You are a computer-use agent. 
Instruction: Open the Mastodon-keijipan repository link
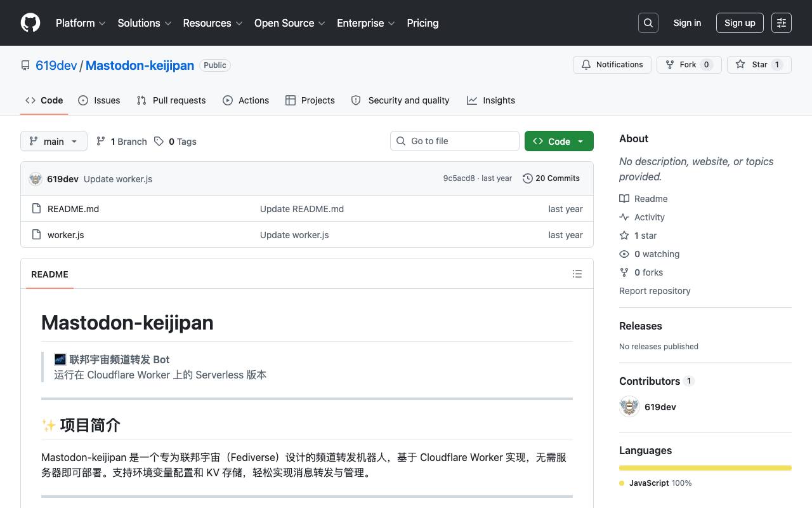(140, 65)
